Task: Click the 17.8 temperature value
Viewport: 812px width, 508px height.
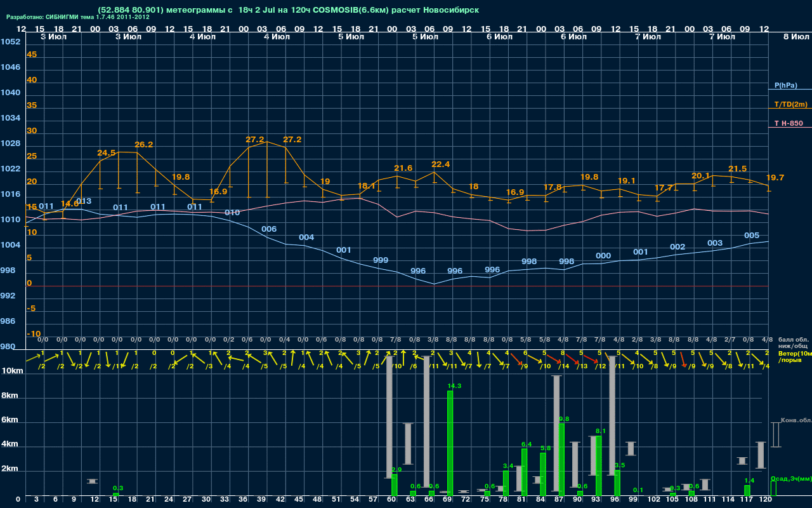Action: coord(553,187)
